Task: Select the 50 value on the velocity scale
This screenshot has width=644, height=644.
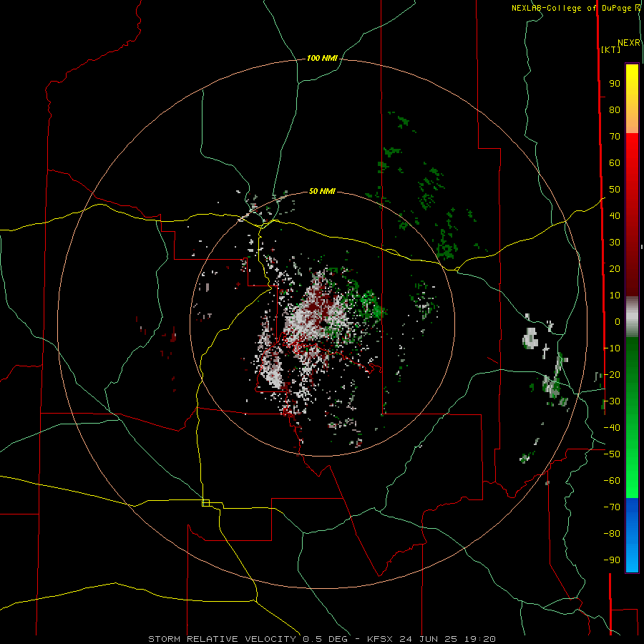Action: pyautogui.click(x=615, y=190)
